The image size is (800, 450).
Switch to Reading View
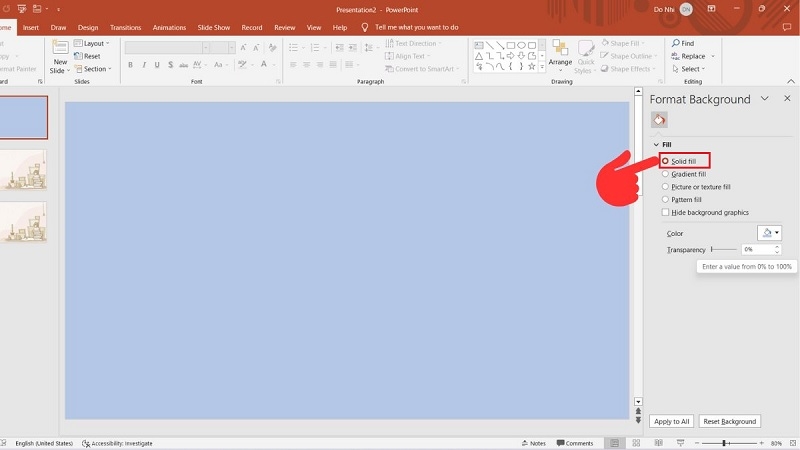[659, 443]
